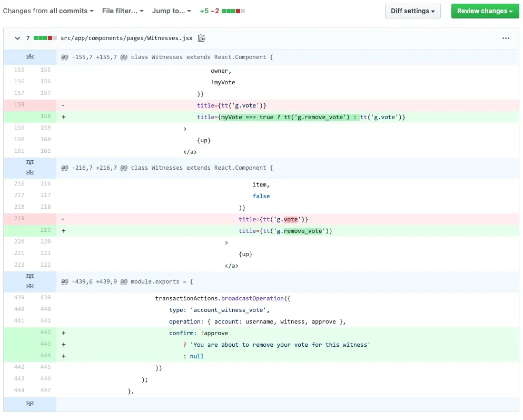
Task: Click the diffstat blocks beside the 7 count
Action: pos(45,38)
